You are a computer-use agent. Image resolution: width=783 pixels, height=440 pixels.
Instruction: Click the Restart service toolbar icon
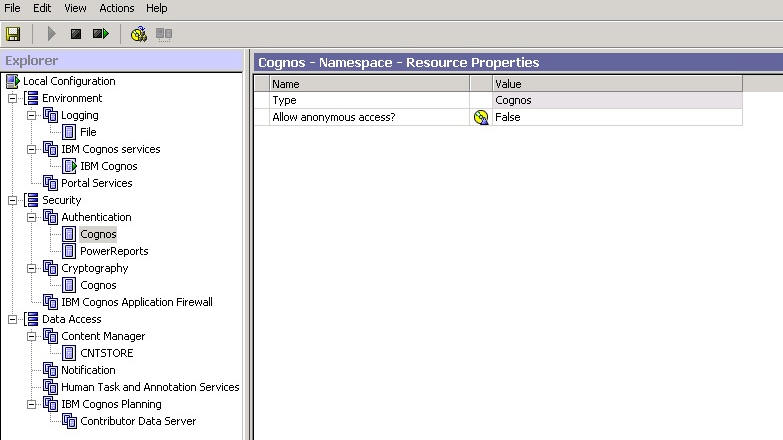pos(100,34)
